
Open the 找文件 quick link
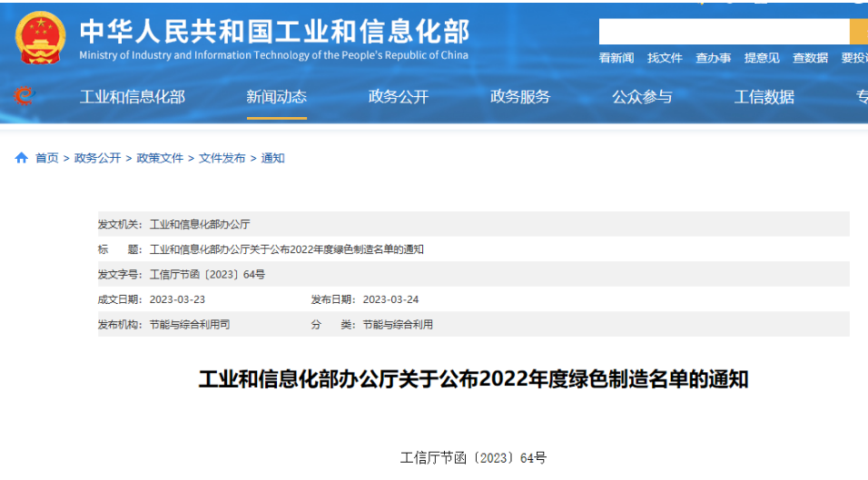click(665, 58)
